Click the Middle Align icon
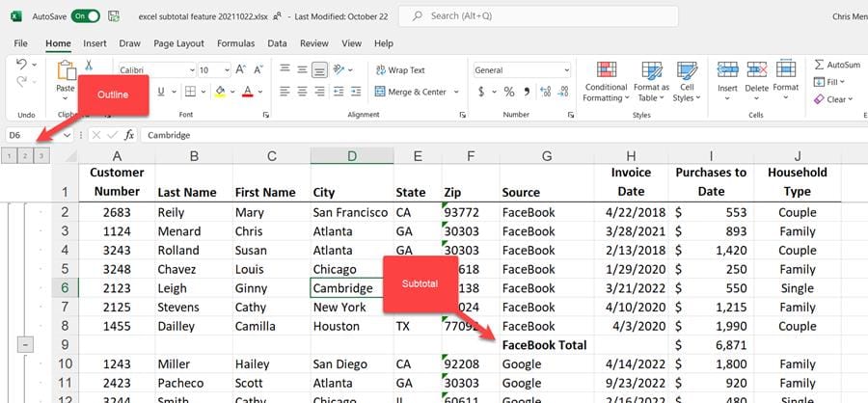Viewport: 868px width, 403px height. tap(302, 69)
